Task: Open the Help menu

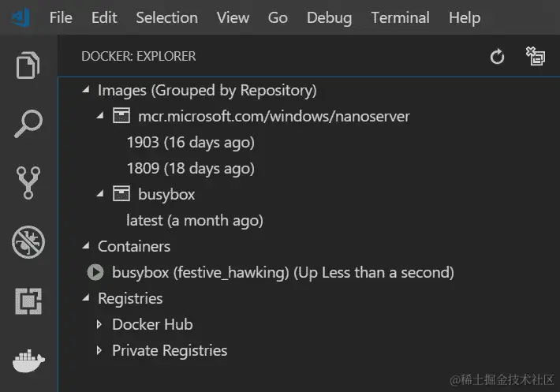Action: click(465, 18)
